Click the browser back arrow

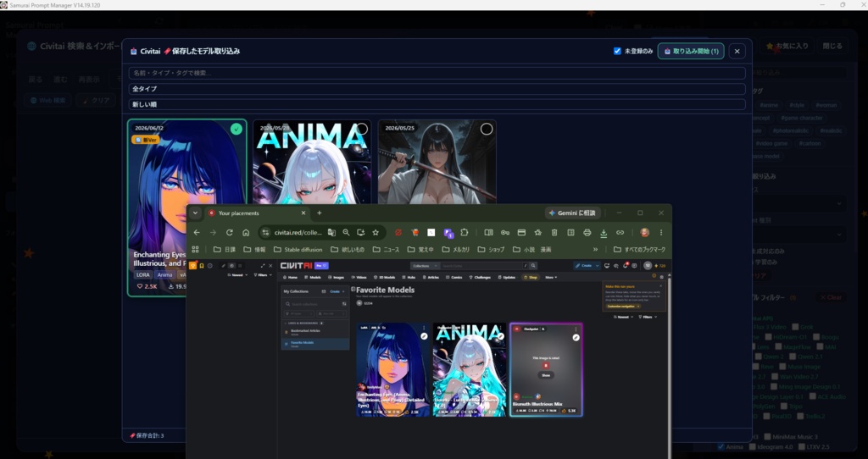pos(197,233)
